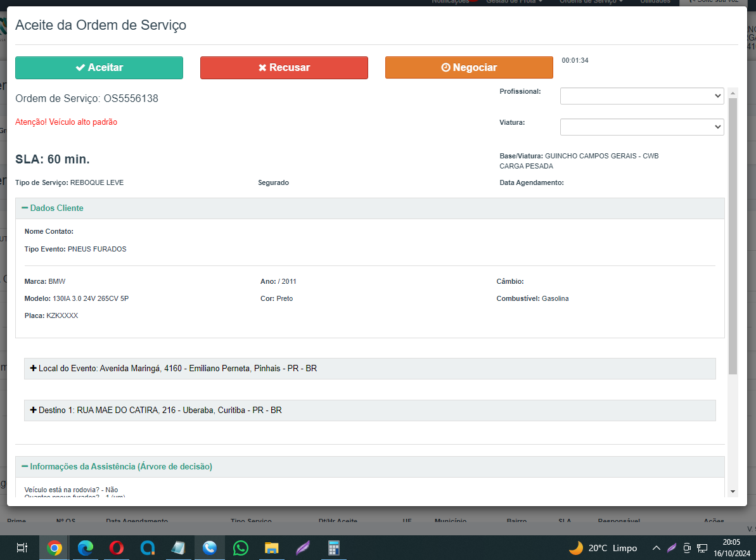The height and width of the screenshot is (560, 756).
Task: Open Google Chrome from the taskbar
Action: [x=54, y=548]
